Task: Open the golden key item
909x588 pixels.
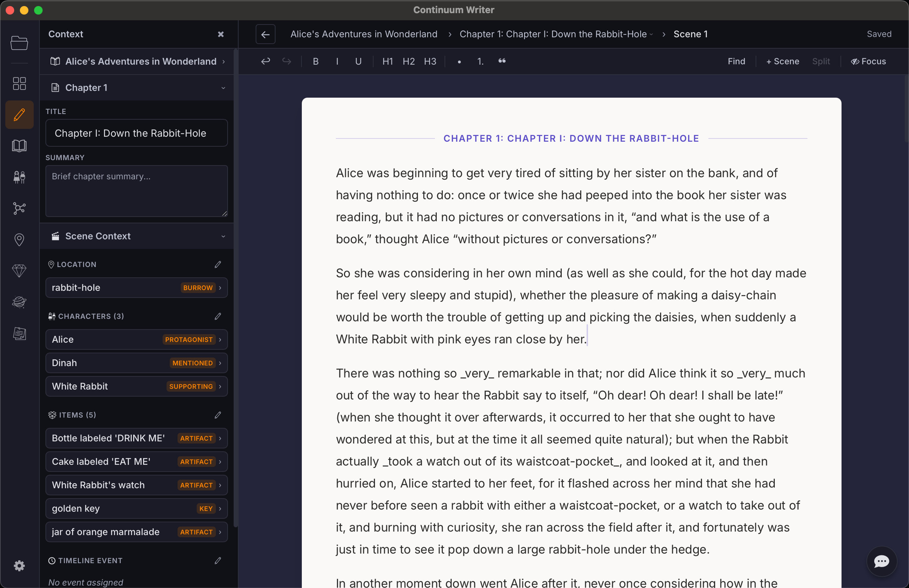Action: 137,508
